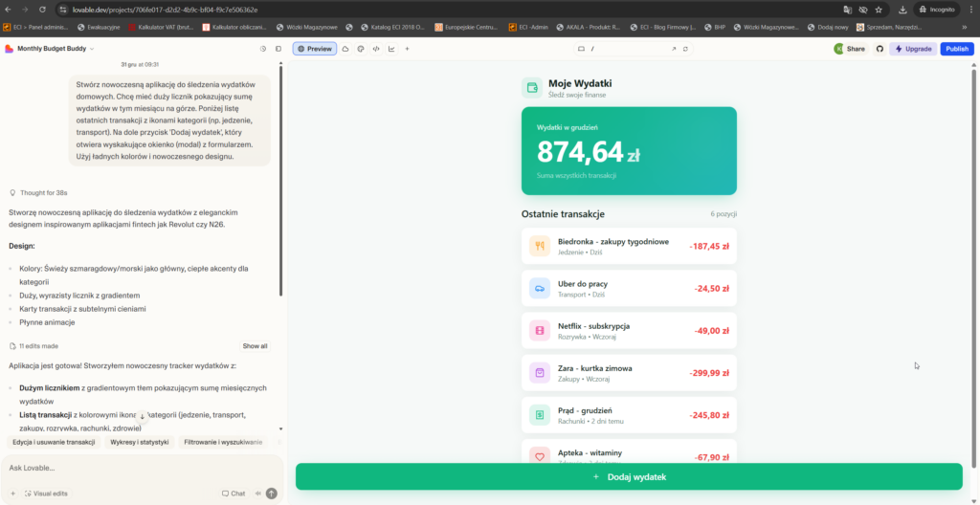
Task: Open the design theme palette icon
Action: point(361,49)
